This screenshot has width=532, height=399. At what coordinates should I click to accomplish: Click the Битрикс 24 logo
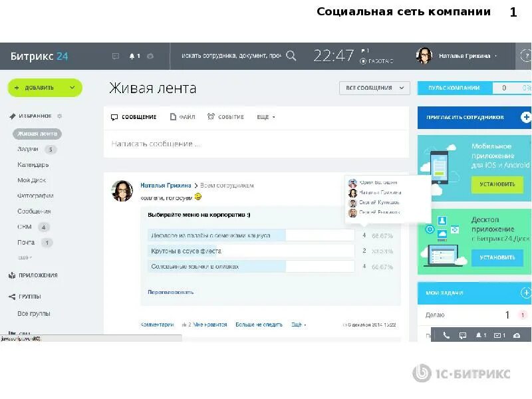[39, 56]
